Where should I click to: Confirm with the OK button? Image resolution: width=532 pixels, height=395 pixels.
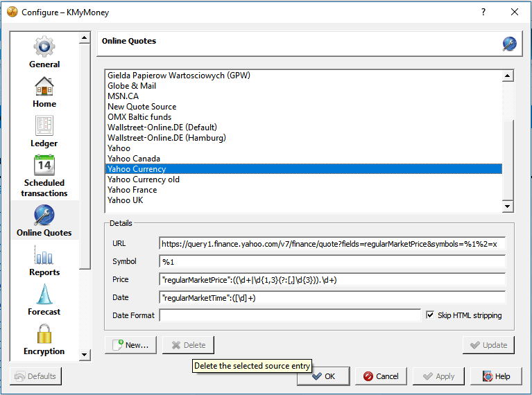[x=323, y=376]
